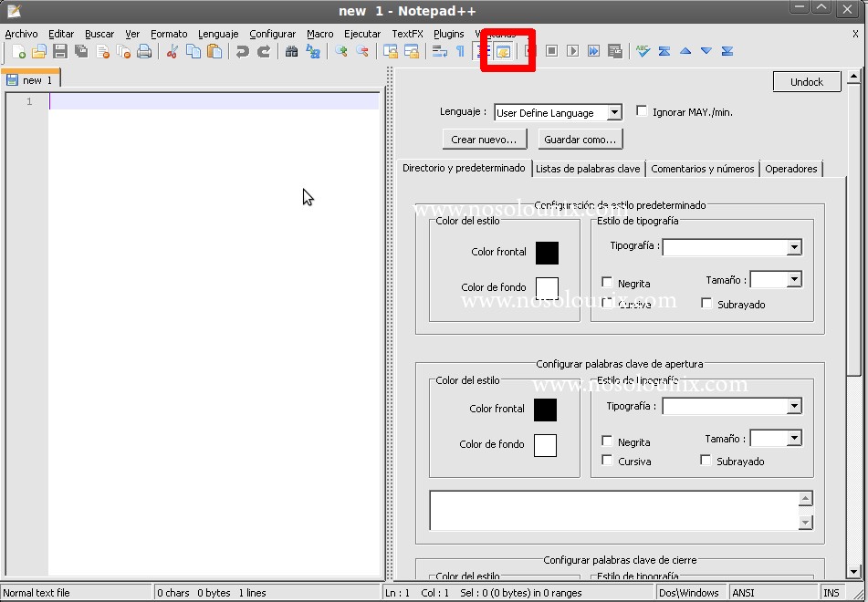Open Find with the binoculars icon

pyautogui.click(x=291, y=51)
